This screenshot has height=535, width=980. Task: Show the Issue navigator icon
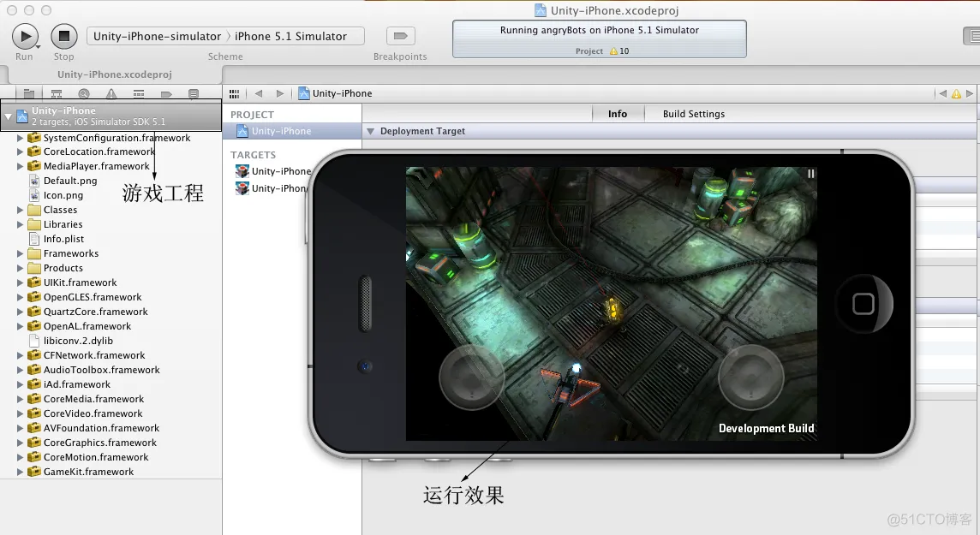[111, 93]
